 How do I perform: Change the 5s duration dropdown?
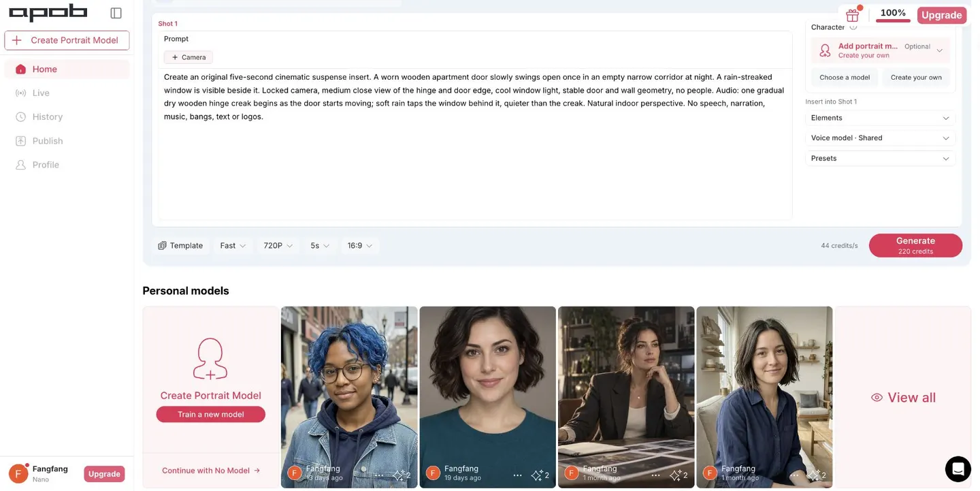tap(320, 246)
